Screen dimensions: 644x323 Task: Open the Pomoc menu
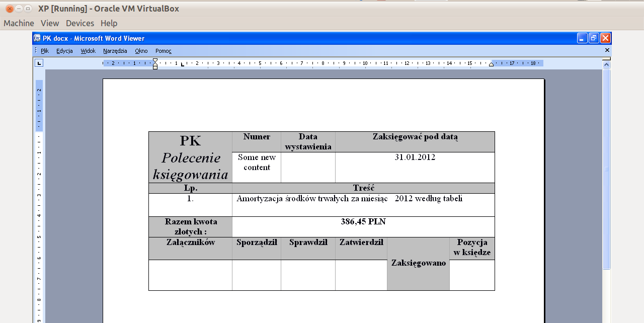coord(164,51)
